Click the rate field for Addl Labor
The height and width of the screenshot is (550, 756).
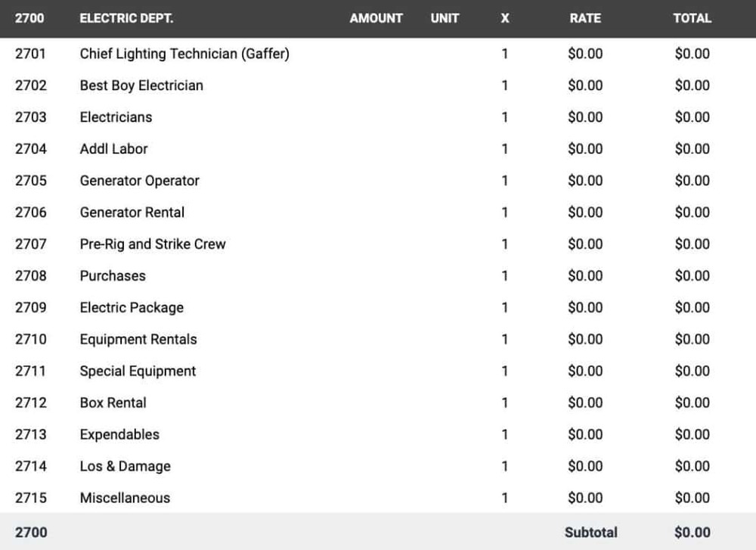click(584, 149)
